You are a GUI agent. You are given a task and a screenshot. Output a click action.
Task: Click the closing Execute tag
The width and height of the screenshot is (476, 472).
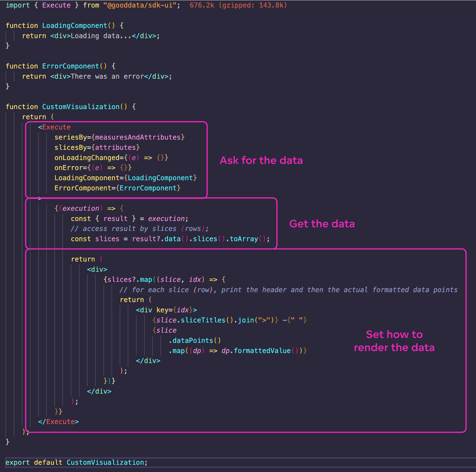click(58, 422)
